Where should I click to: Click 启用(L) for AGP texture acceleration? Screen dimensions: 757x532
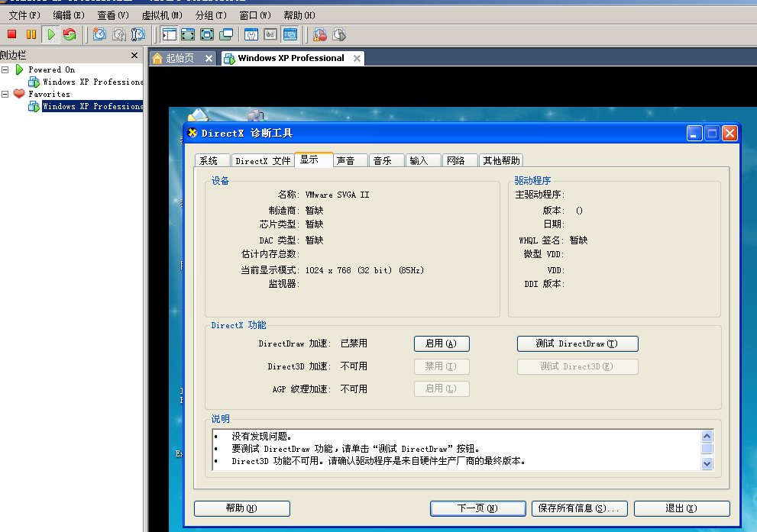tap(442, 389)
